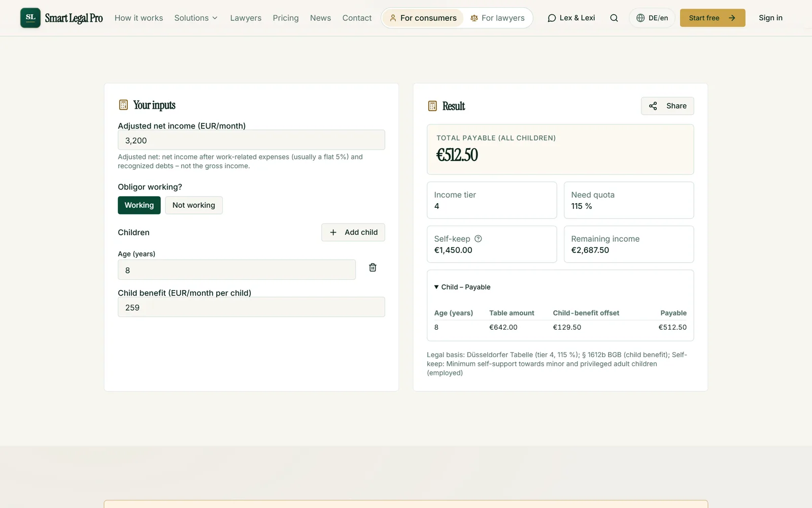Click the calculator icon beside Result
Viewport: 812px width, 508px height.
point(432,106)
